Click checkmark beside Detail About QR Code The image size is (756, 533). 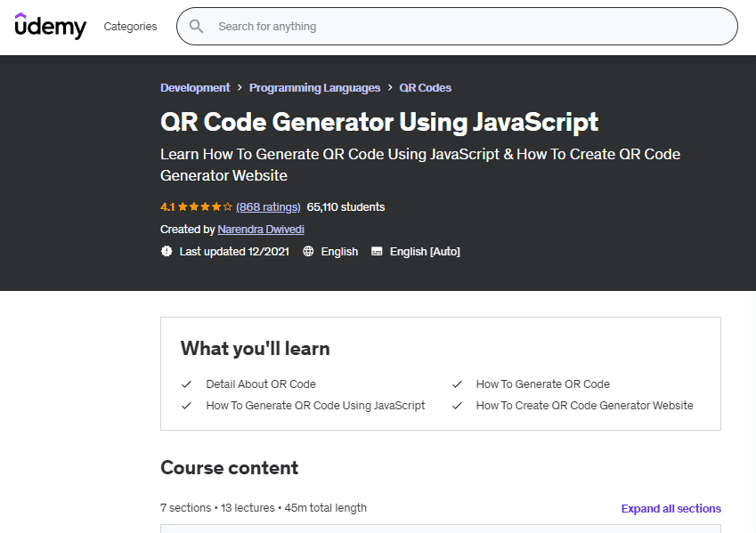point(187,384)
